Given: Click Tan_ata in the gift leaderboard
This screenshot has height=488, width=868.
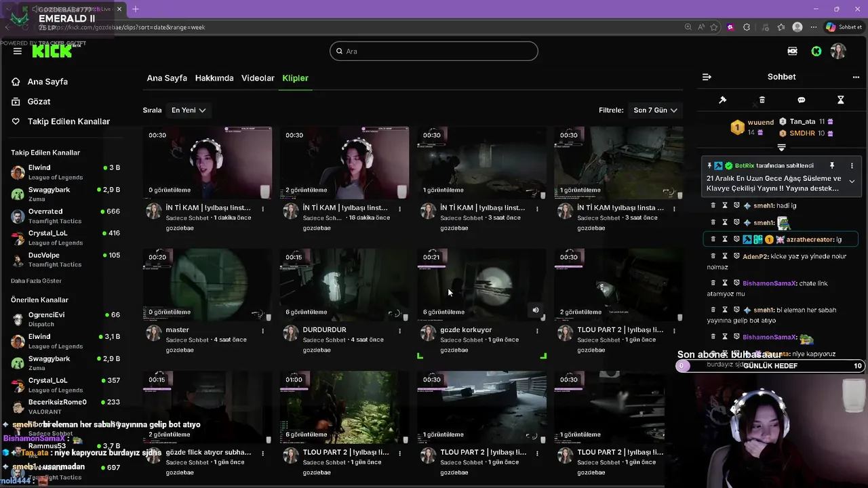Looking at the screenshot, I should 803,121.
